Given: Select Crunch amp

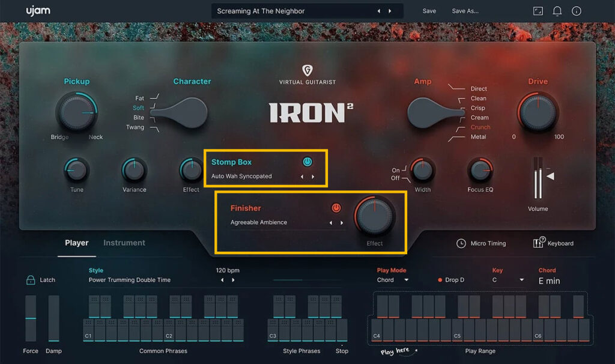Looking at the screenshot, I should click(480, 127).
